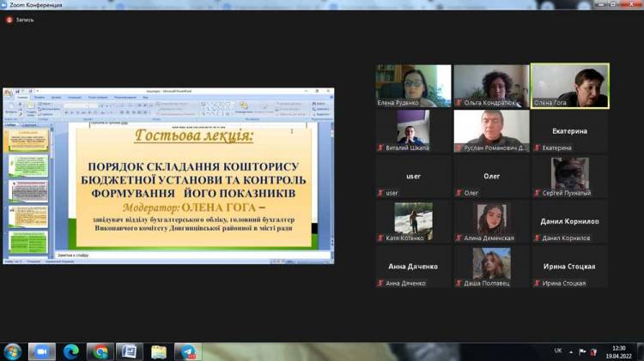
Task: Select the second slide thumbnail in the panel
Action: point(27,165)
